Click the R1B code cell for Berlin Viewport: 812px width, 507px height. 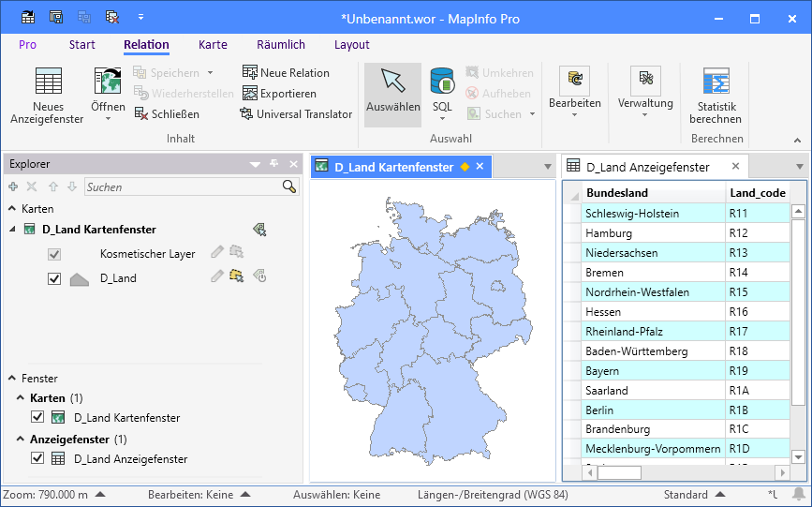(x=758, y=410)
